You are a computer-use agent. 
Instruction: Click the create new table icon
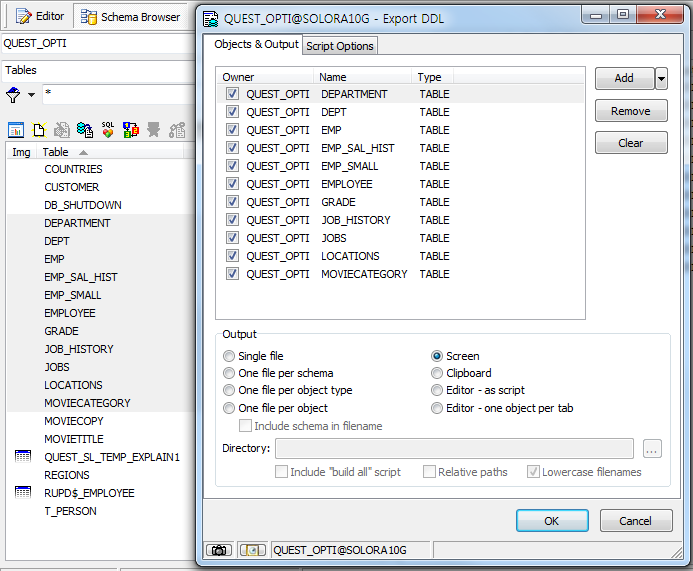39,130
